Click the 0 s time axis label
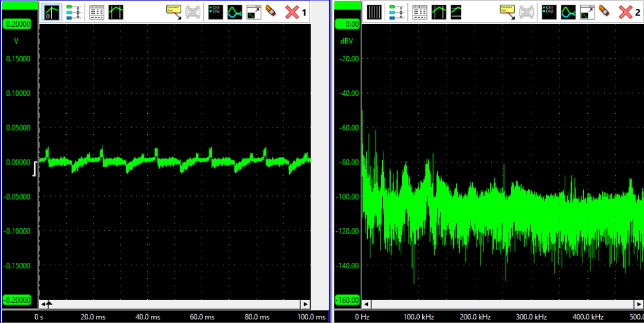The height and width of the screenshot is (323, 644). (x=39, y=317)
